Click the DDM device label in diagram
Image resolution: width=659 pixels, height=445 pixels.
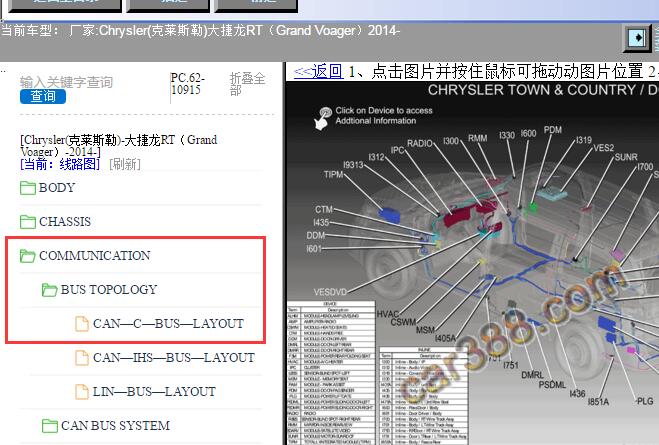click(x=316, y=235)
